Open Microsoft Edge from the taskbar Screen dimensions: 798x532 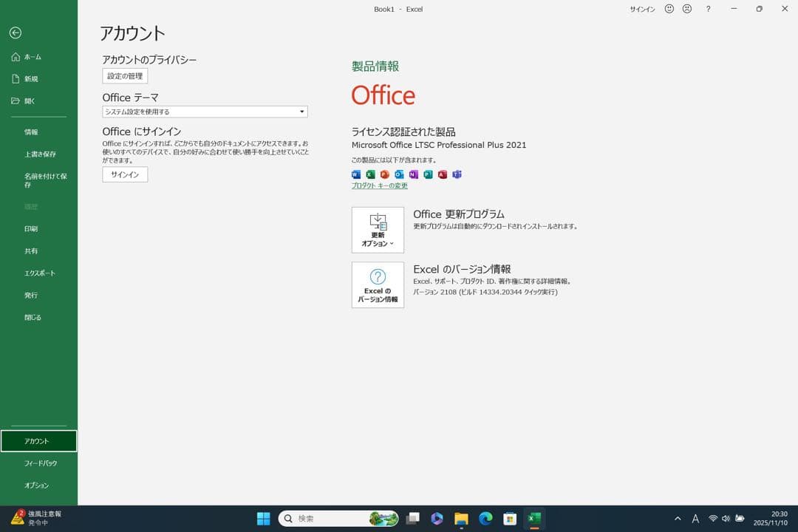point(485,518)
